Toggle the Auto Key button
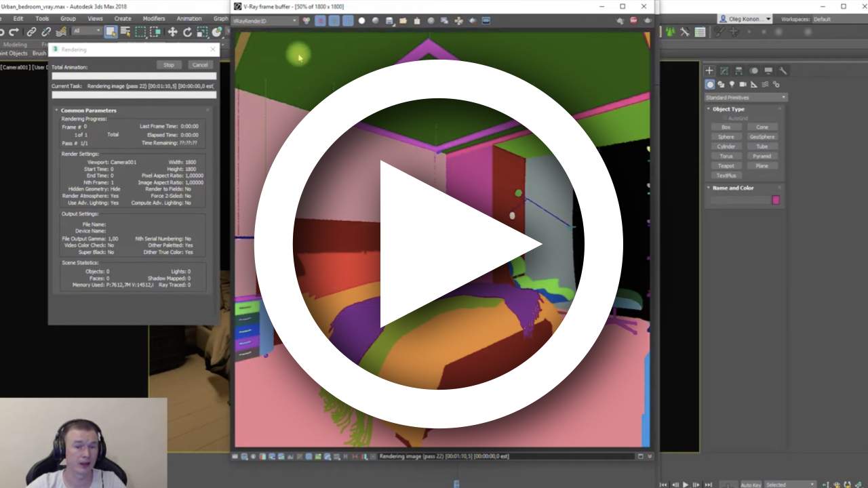The image size is (868, 488). 751,485
